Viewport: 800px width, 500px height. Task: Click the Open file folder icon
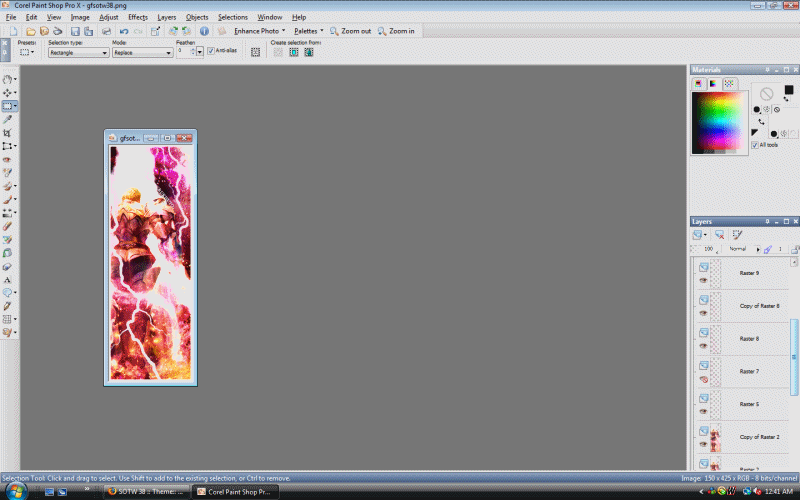coord(31,31)
